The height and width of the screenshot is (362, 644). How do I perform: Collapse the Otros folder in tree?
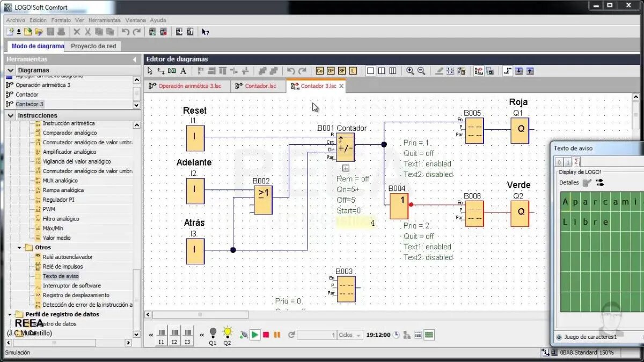[20, 248]
